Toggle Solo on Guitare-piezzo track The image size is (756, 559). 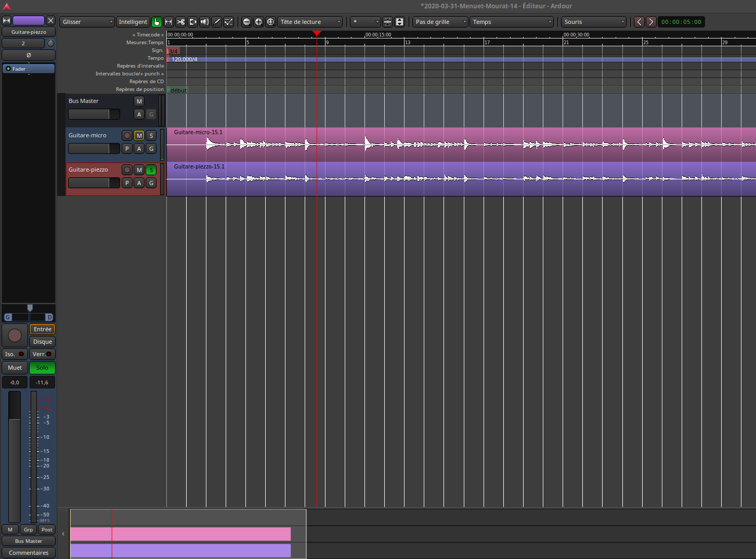(151, 170)
